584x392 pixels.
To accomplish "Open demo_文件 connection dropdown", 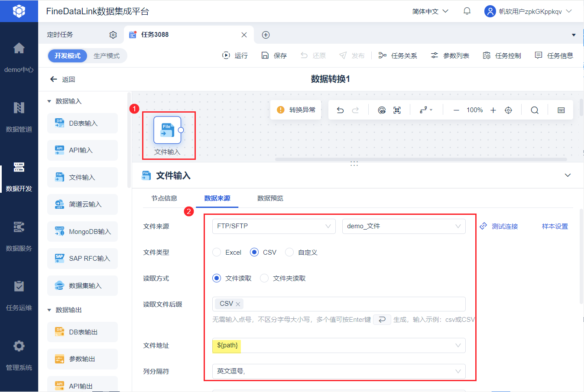I will 404,226.
